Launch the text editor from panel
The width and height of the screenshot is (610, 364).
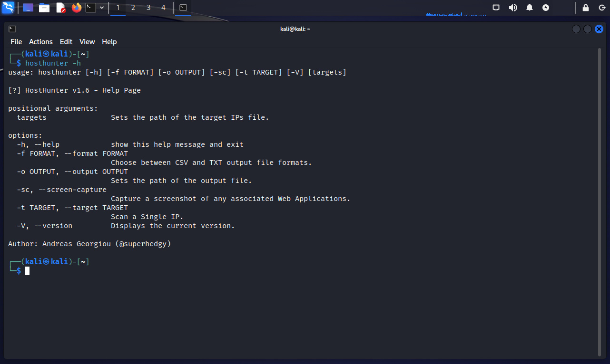pyautogui.click(x=60, y=8)
